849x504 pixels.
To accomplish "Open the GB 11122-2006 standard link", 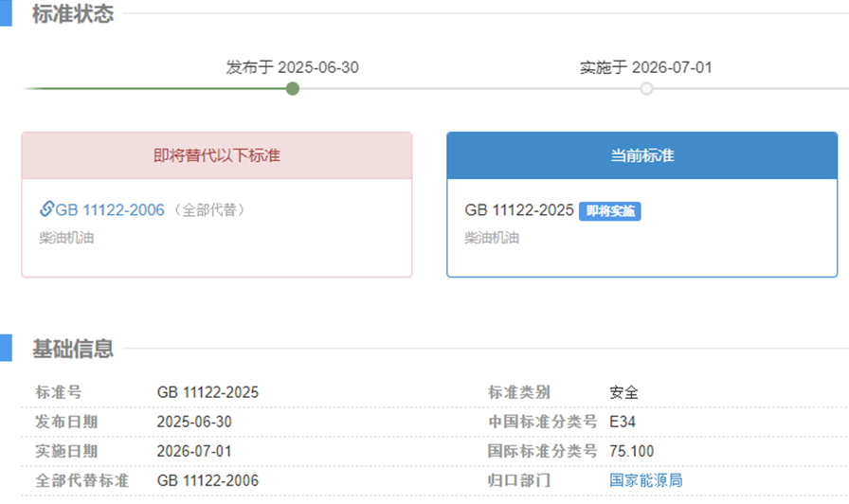I will (110, 209).
